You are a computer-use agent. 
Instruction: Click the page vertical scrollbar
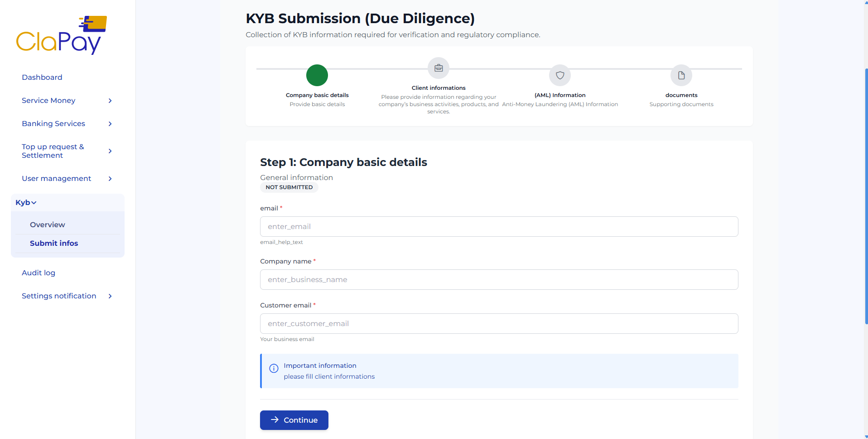(866, 195)
